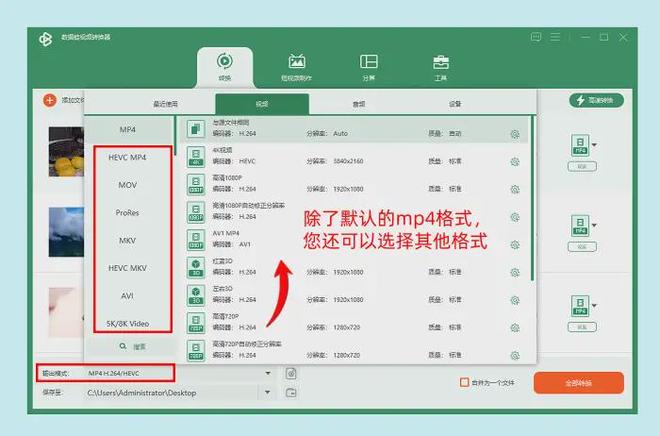Open the output folder icon
The image size is (660, 436).
click(291, 393)
